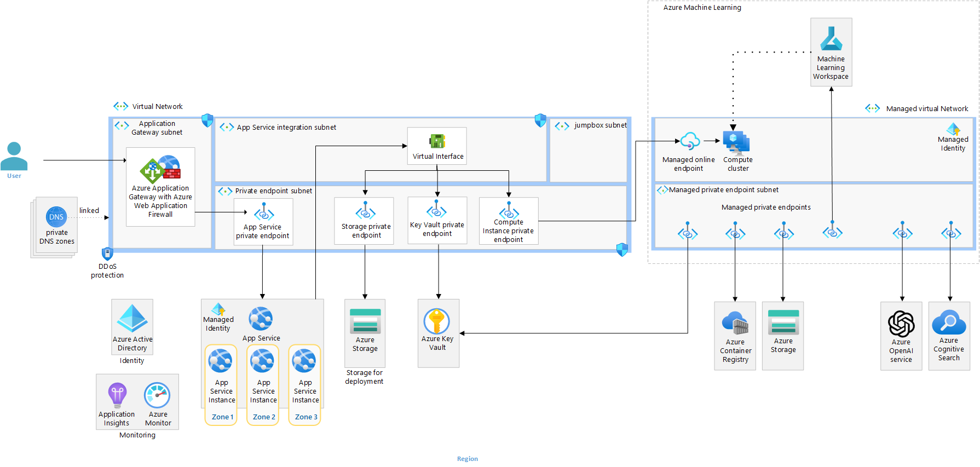This screenshot has height=467, width=980.
Task: Select the Virtual Interface icon
Action: pos(437,141)
